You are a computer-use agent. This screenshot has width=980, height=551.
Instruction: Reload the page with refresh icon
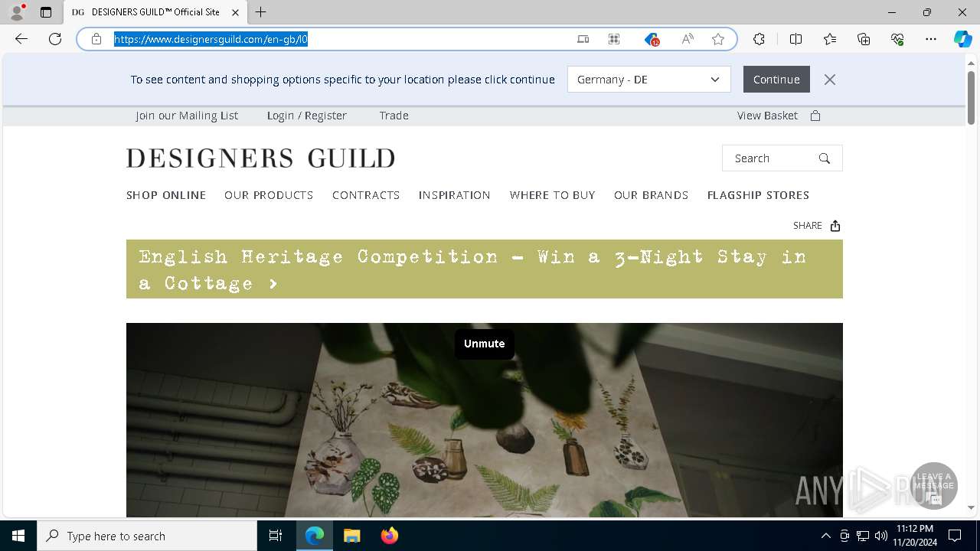[x=55, y=39]
